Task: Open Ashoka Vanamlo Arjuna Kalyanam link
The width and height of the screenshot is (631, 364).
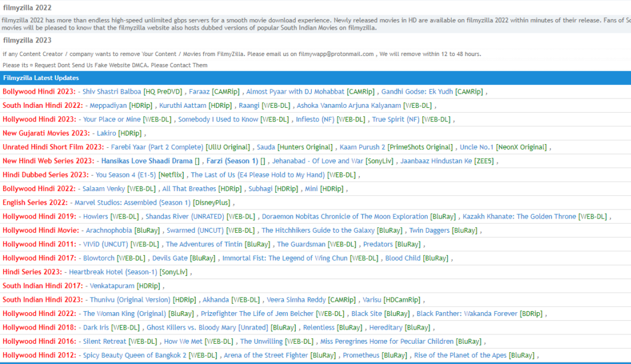Action: click(x=349, y=105)
